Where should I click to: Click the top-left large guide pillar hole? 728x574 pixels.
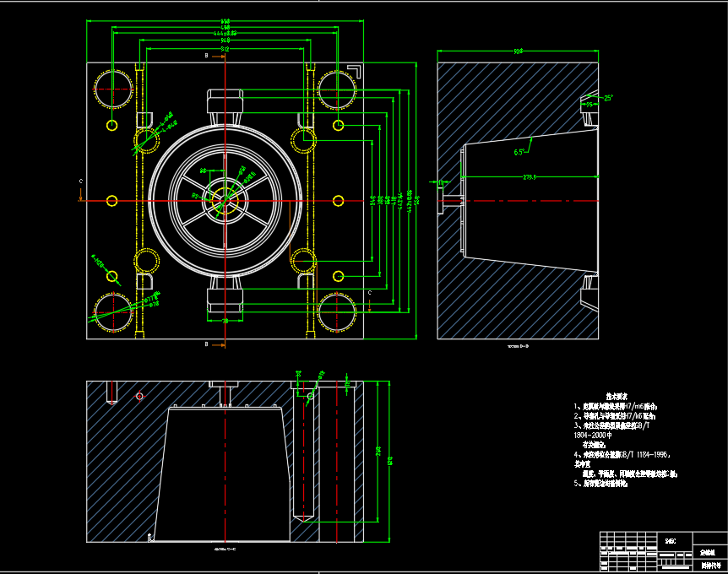coord(111,86)
